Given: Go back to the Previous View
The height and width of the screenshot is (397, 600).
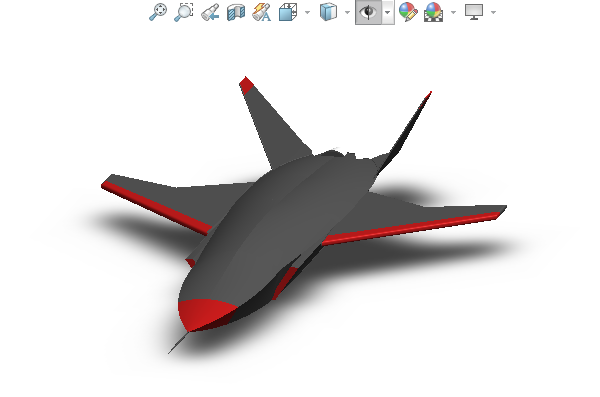Looking at the screenshot, I should pos(210,12).
